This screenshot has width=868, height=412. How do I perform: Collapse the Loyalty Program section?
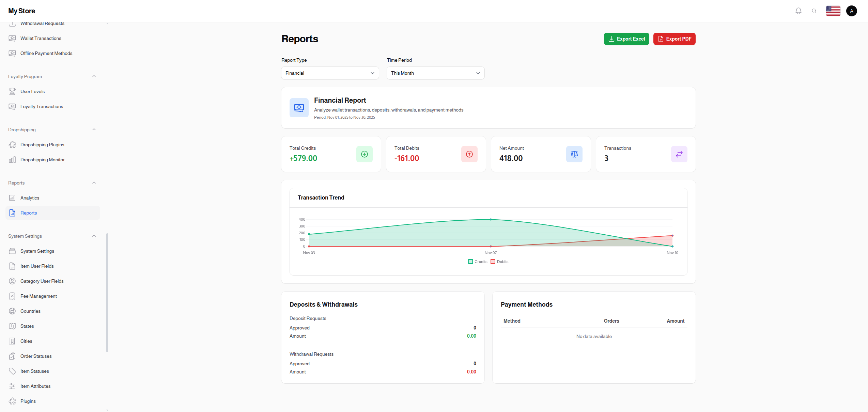pyautogui.click(x=94, y=76)
